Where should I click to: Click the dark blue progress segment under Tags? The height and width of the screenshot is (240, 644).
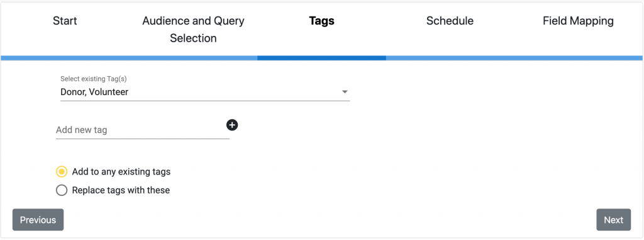(x=321, y=58)
